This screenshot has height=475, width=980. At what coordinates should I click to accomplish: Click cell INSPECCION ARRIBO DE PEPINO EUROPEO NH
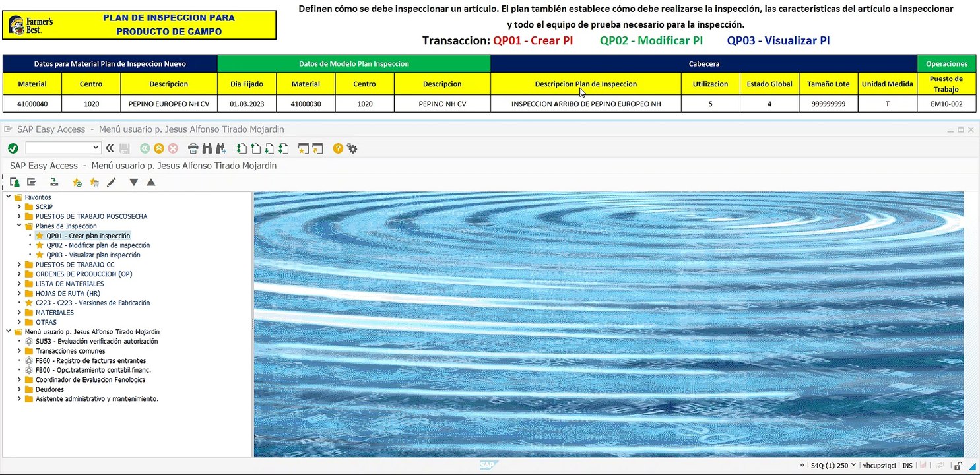586,104
